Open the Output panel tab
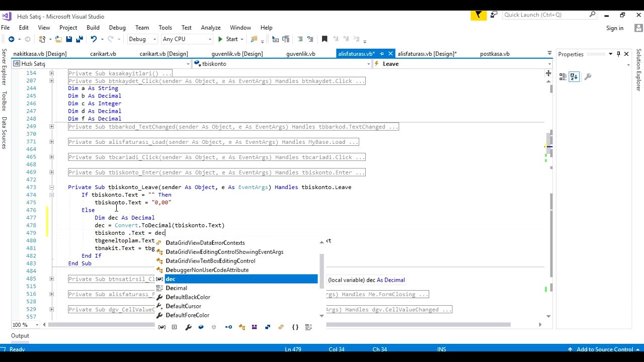Screen dimensions: 644x362 click(20, 336)
